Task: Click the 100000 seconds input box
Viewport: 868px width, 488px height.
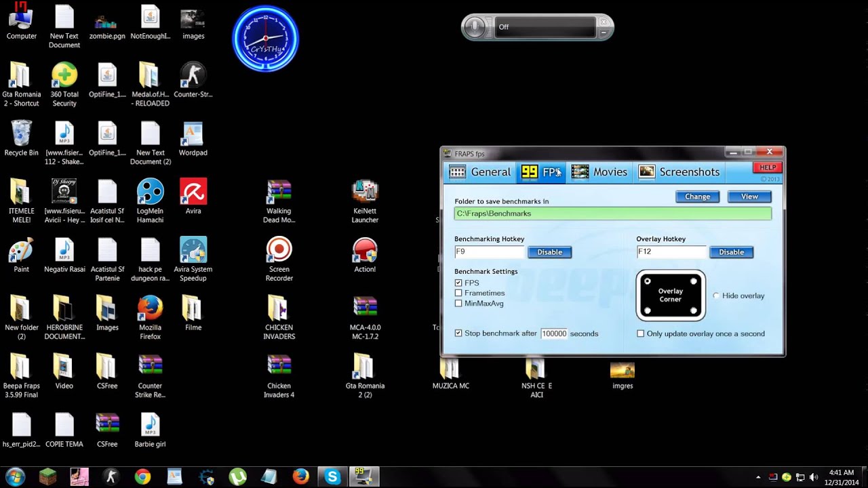Action: (x=554, y=333)
